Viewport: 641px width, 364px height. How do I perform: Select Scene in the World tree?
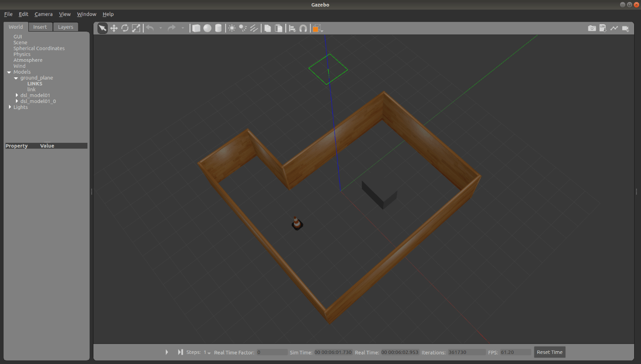point(20,43)
